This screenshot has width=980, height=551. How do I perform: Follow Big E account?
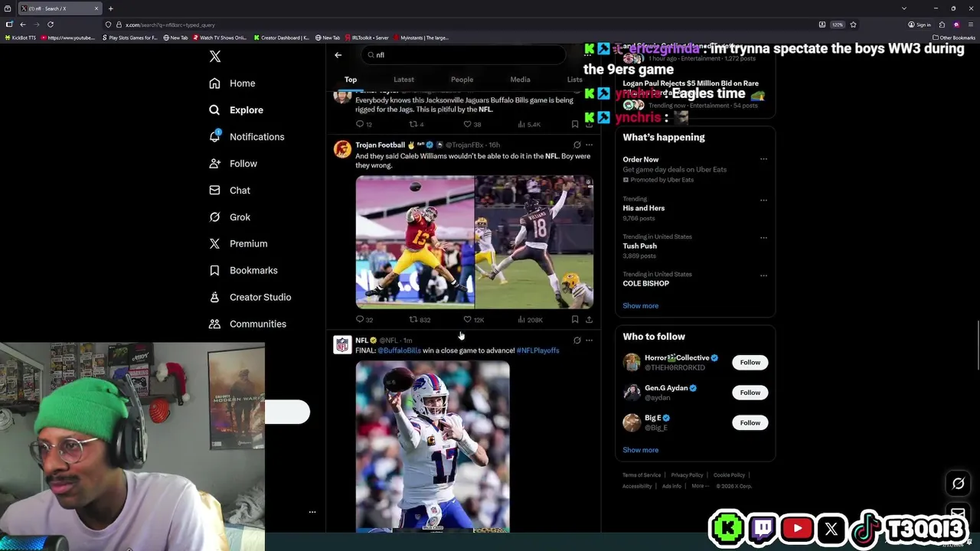pos(750,423)
